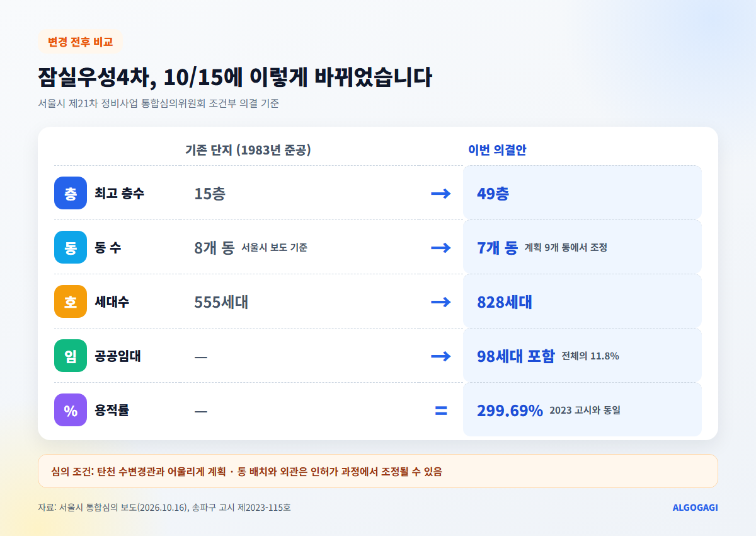The image size is (756, 536).
Task: Click the 변경 전후 비교 badge
Action: (x=80, y=42)
